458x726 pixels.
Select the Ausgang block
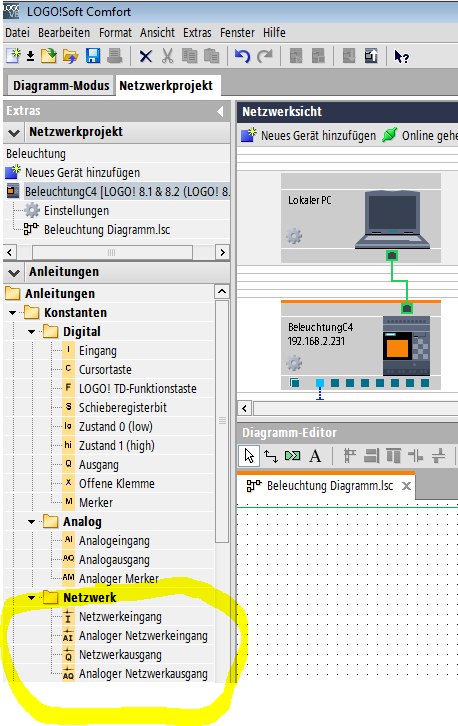[x=99, y=465]
